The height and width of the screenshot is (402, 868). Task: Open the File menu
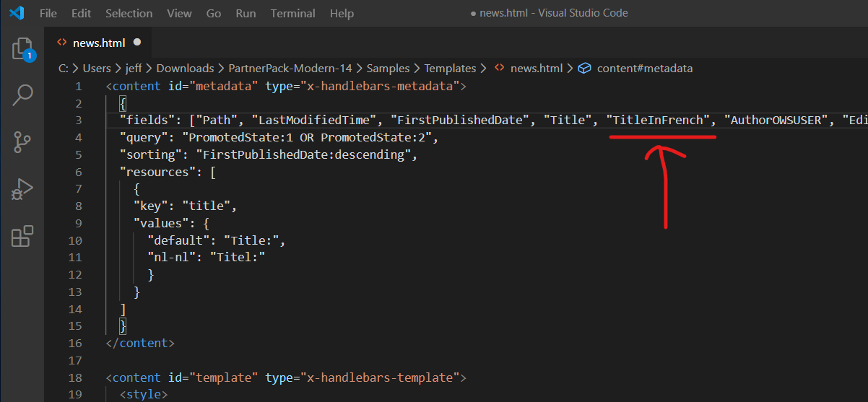pyautogui.click(x=48, y=13)
